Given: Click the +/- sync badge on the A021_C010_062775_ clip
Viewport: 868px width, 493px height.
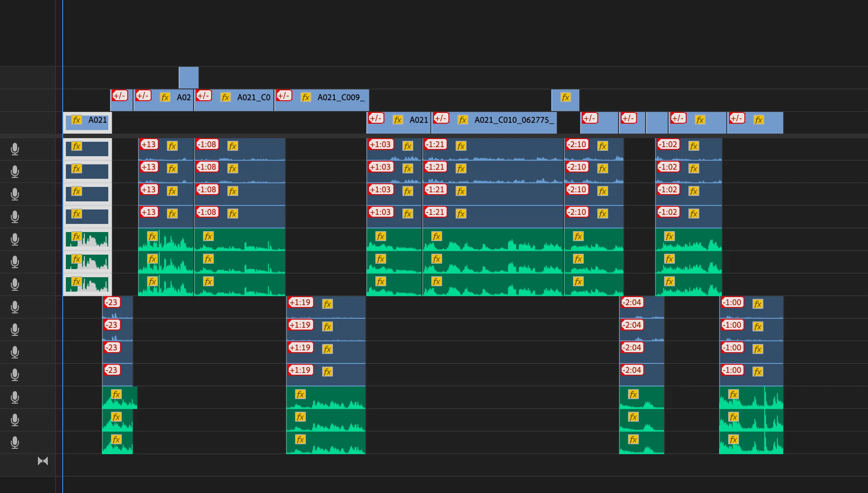Looking at the screenshot, I should tap(441, 118).
